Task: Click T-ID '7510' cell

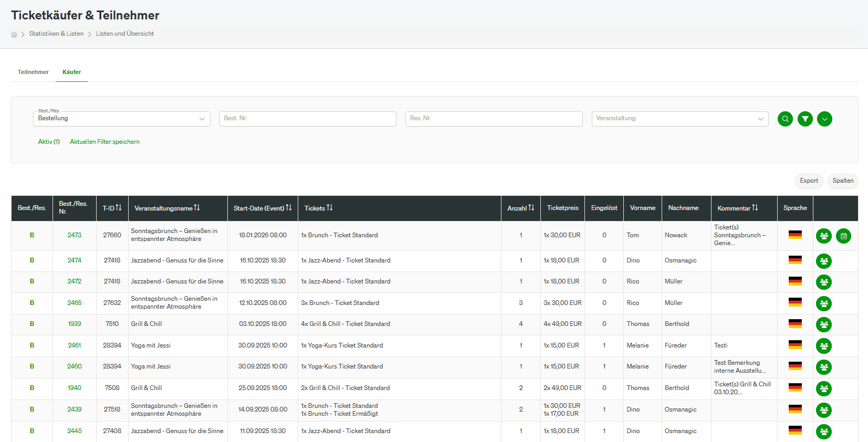Action: click(x=112, y=324)
